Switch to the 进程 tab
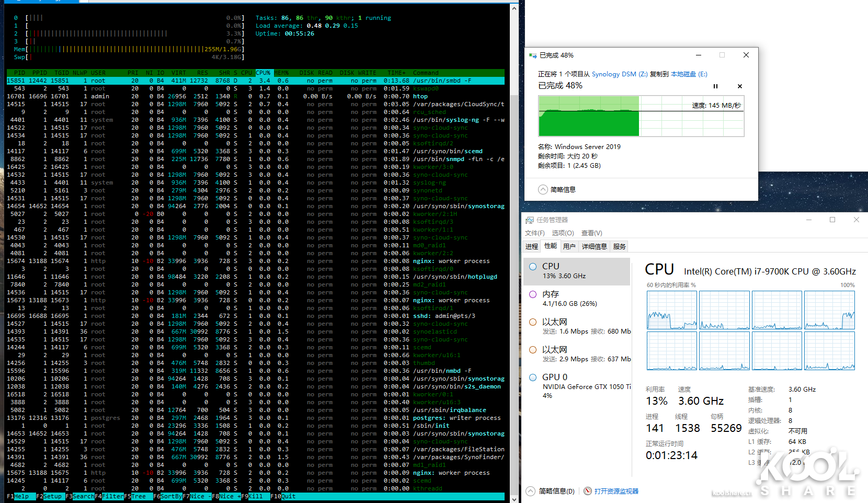Screen dimensions: 868x503 [532, 247]
